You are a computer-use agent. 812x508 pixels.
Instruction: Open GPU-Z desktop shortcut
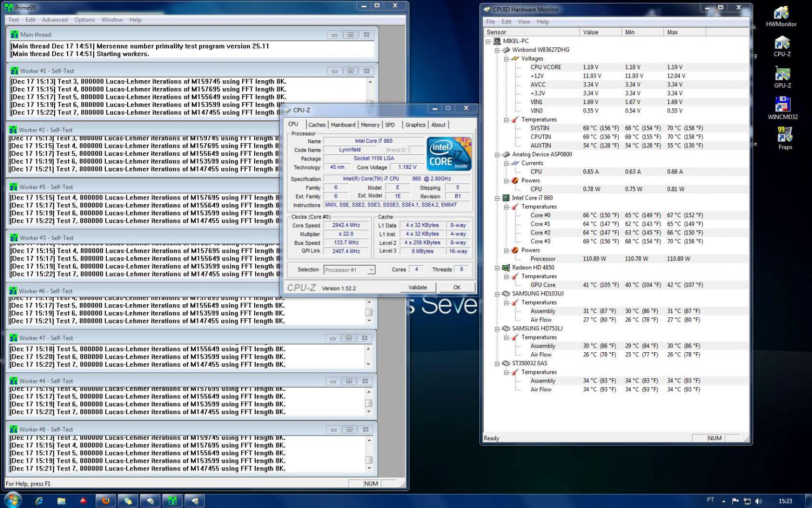[x=782, y=78]
